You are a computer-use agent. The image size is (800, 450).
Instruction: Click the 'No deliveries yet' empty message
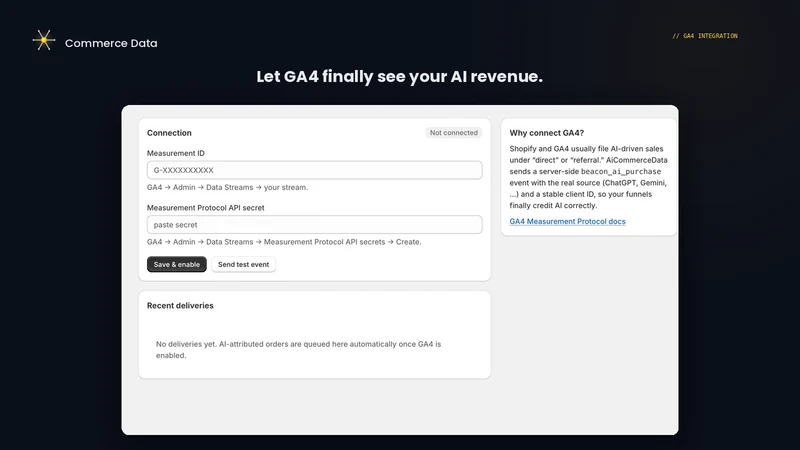click(298, 349)
